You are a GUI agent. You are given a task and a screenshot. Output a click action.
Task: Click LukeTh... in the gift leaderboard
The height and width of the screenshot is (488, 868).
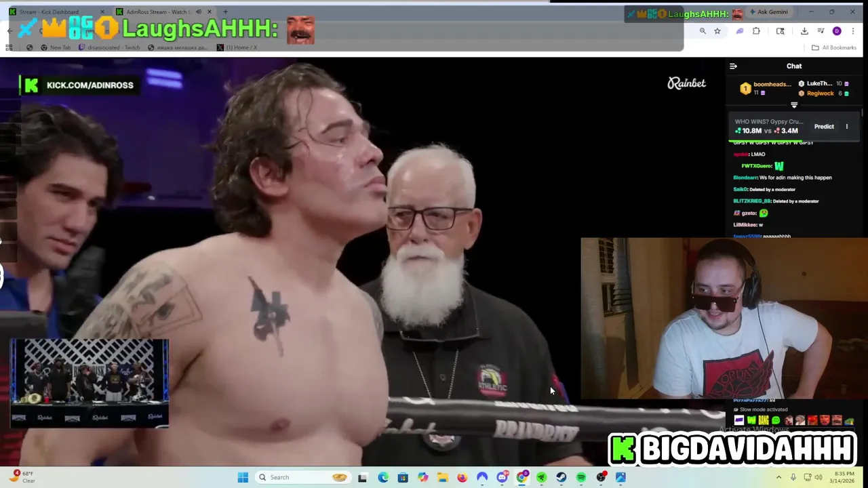point(819,84)
